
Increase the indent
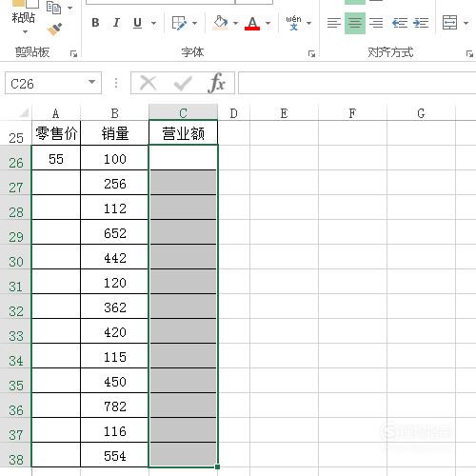point(421,23)
